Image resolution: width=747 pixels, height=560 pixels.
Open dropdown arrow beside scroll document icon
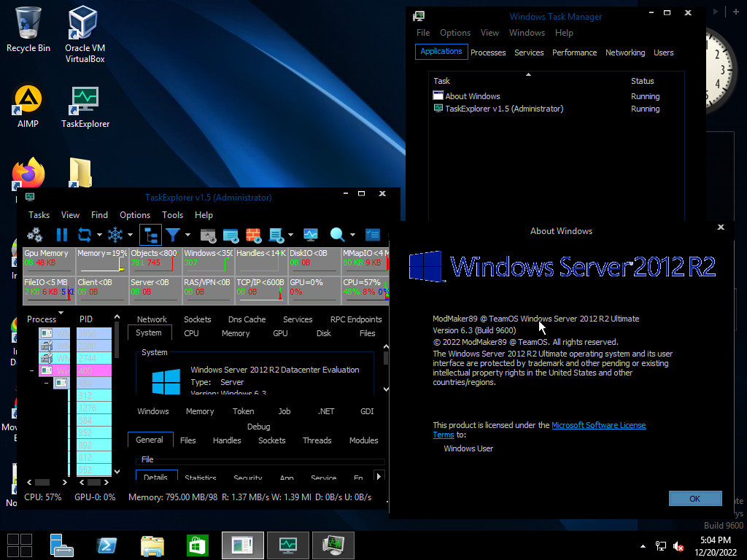(290, 235)
